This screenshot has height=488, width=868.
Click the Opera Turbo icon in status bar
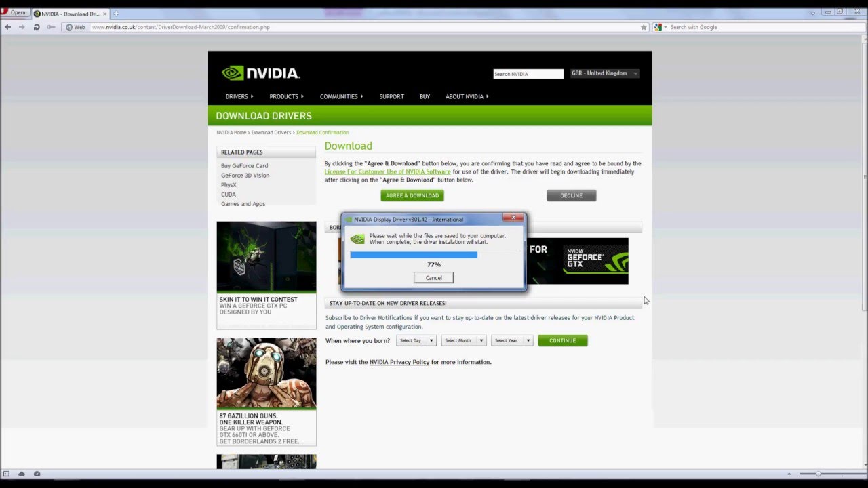pyautogui.click(x=37, y=474)
